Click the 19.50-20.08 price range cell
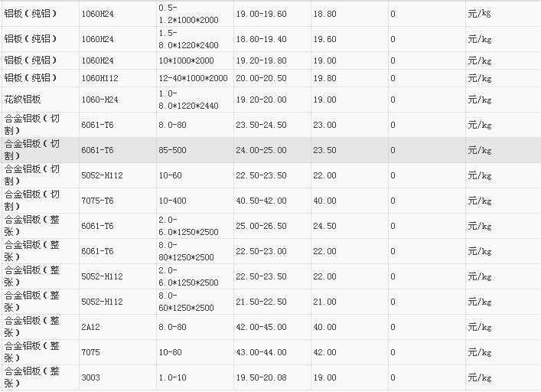 coord(261,377)
